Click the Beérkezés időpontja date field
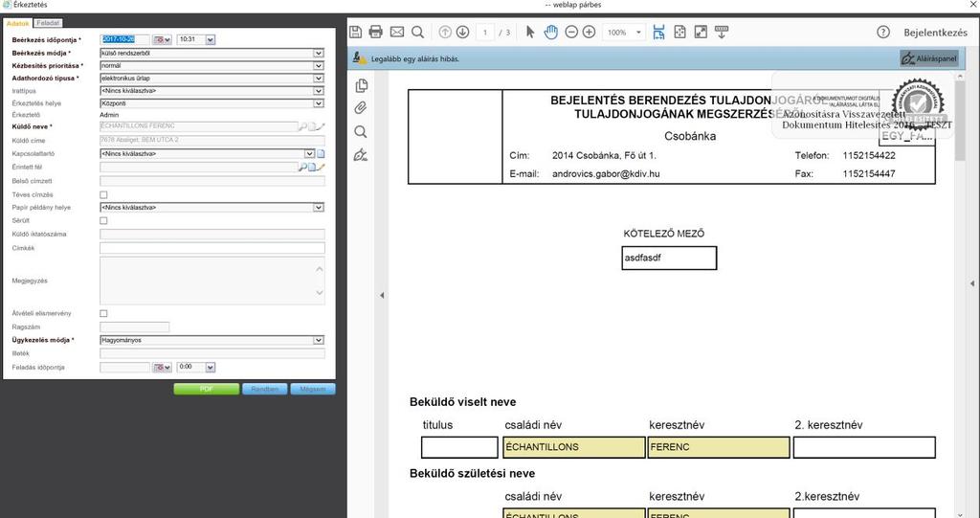 click(125, 39)
